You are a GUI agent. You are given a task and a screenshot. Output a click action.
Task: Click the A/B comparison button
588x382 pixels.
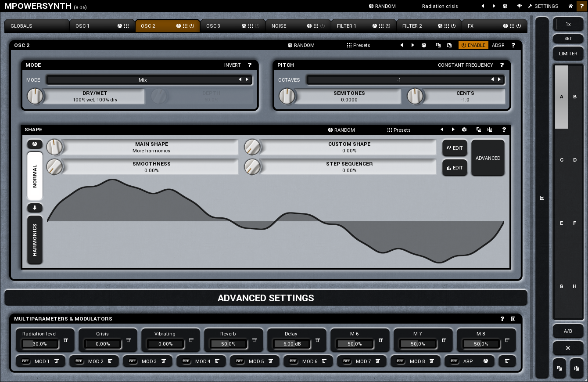(x=568, y=331)
